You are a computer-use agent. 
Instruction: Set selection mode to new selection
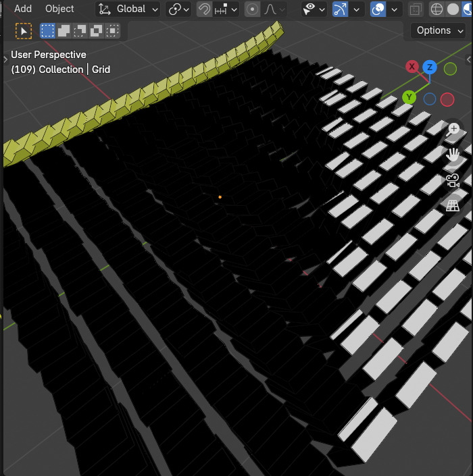[x=48, y=30]
